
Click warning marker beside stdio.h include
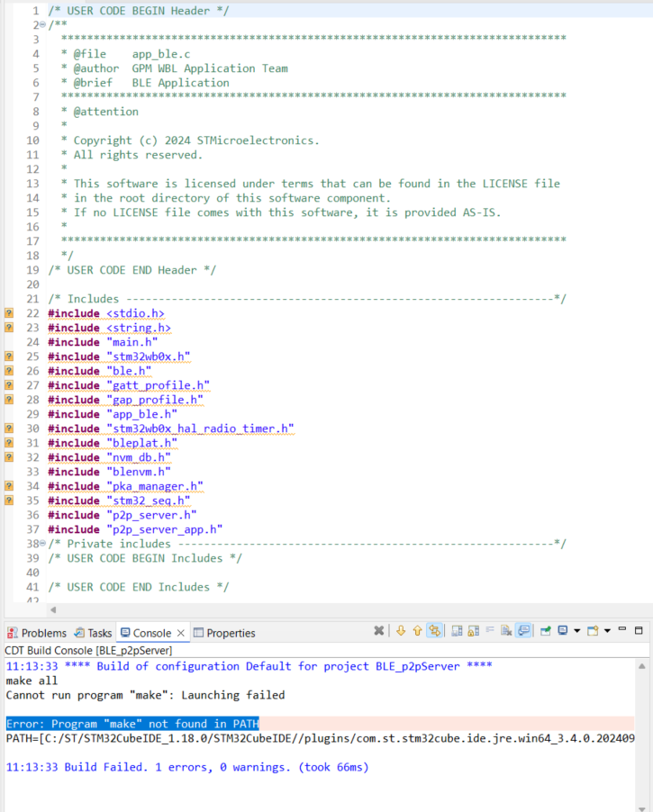coord(9,312)
